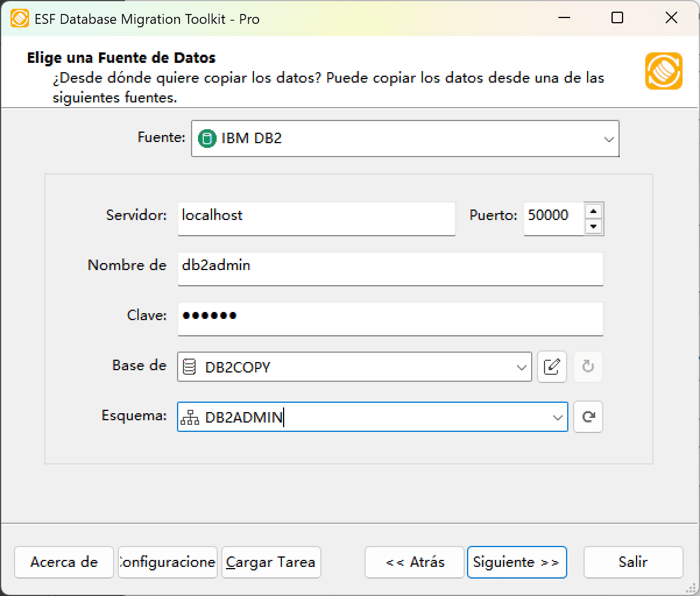Expand the Base de datos dropdown
The image size is (700, 596).
tap(520, 367)
